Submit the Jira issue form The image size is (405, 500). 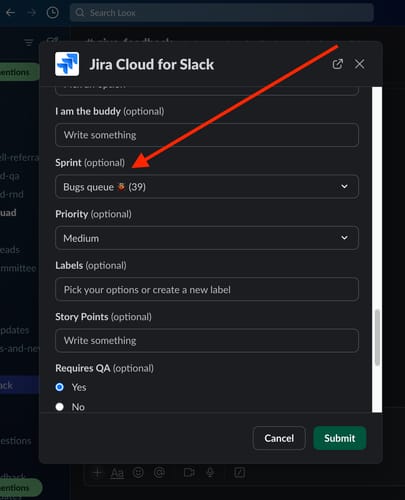pyautogui.click(x=340, y=438)
